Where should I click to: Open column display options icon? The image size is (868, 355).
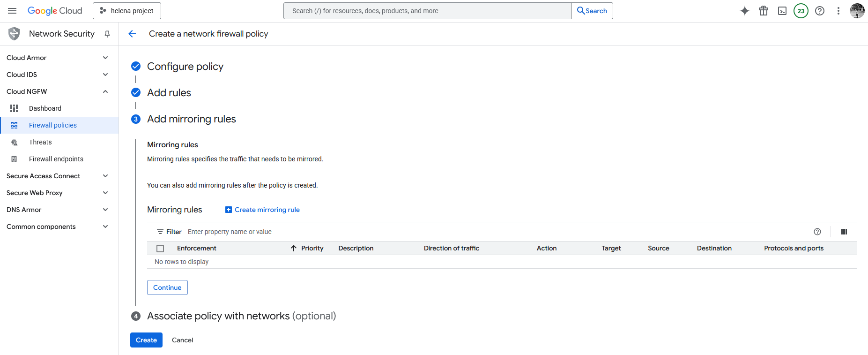[x=844, y=232]
